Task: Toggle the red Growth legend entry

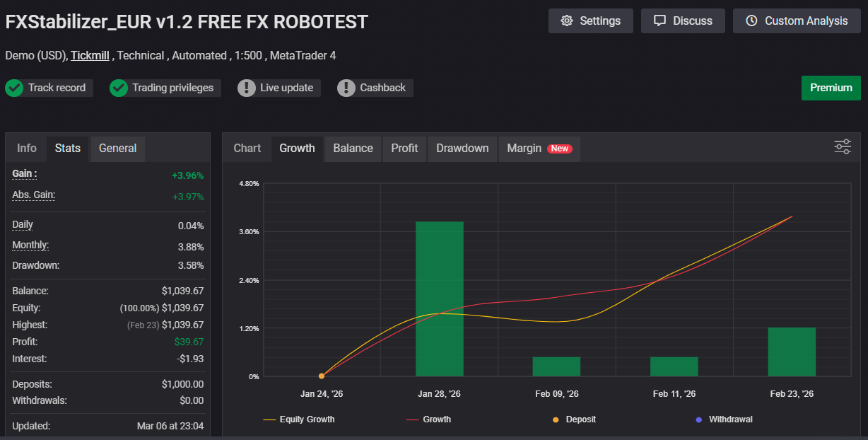Action: [x=428, y=419]
